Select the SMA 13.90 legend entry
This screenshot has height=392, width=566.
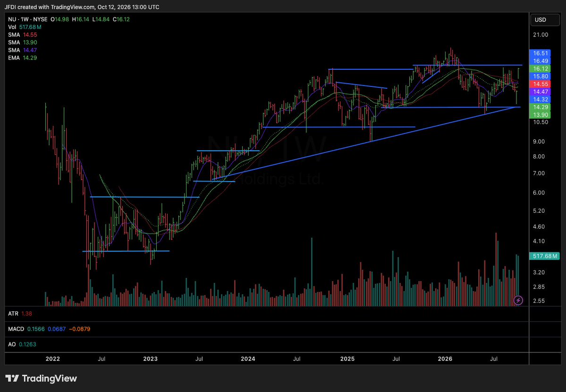(22, 42)
